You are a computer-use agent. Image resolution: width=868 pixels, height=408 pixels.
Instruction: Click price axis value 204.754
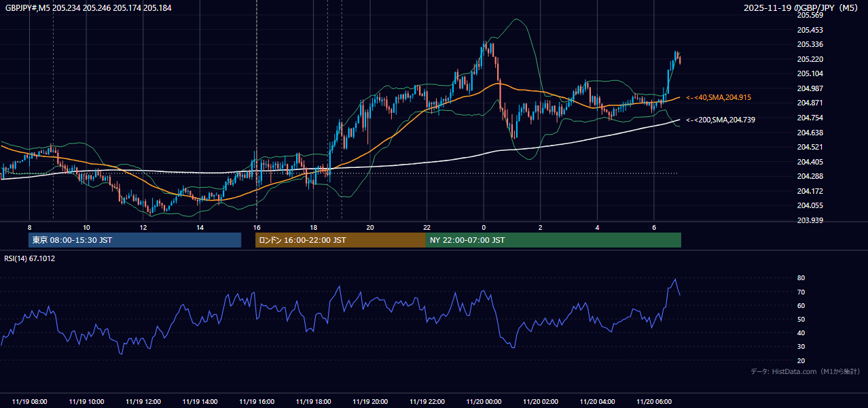[809, 118]
